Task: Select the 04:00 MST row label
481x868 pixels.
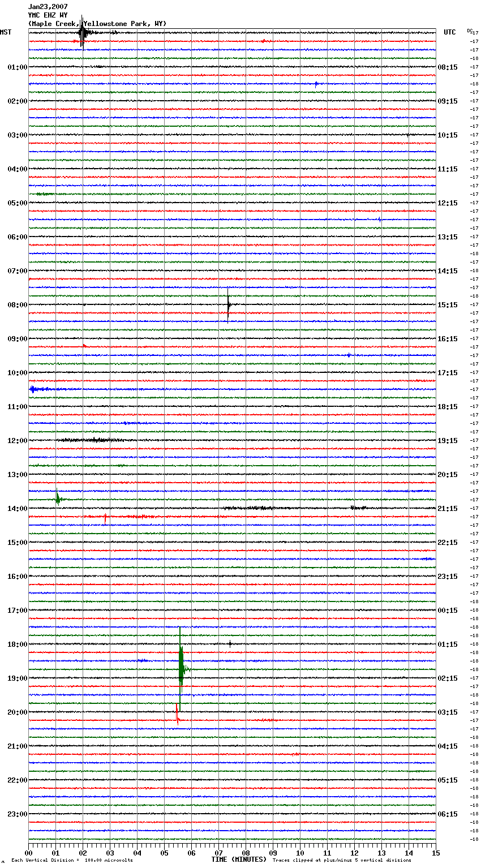Action: tap(17, 169)
